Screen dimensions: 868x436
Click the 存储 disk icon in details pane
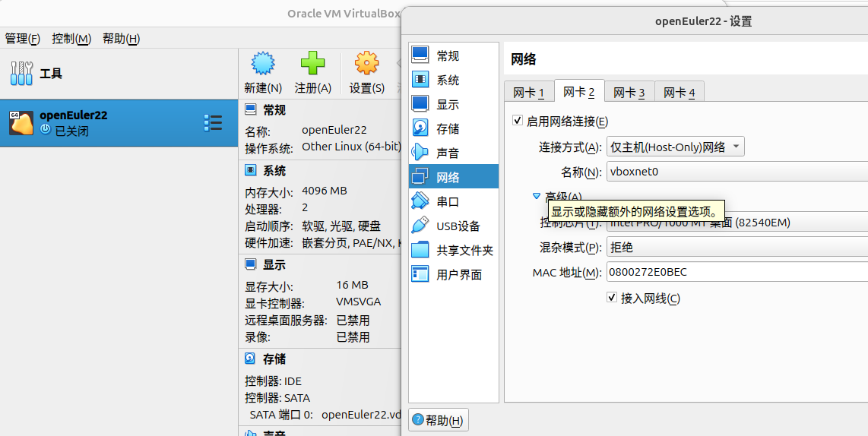point(251,359)
